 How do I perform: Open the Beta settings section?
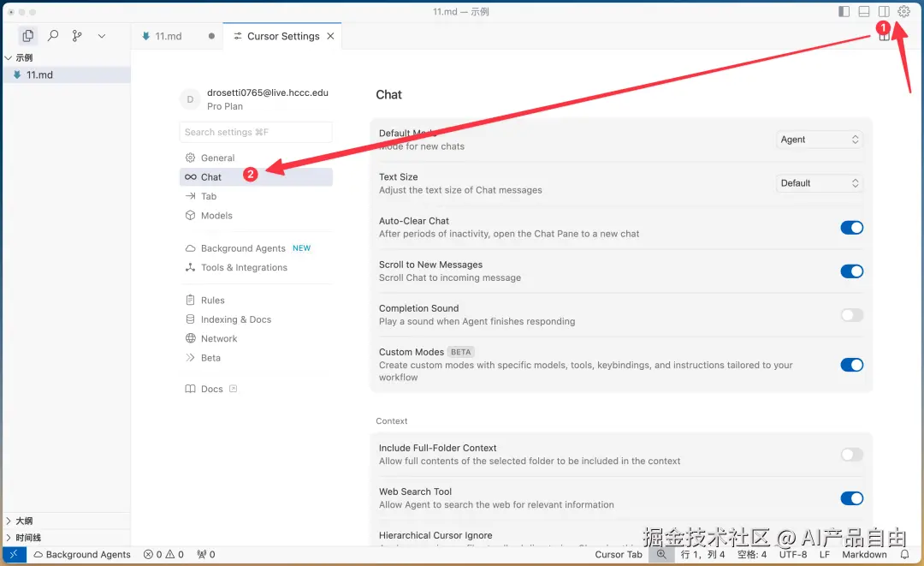(x=256, y=358)
